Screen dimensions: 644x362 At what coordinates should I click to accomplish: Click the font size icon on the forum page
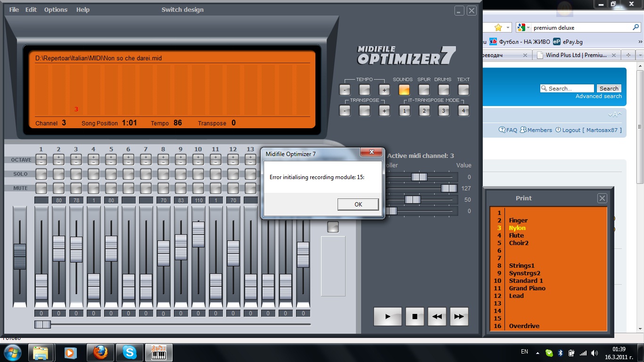coord(615,115)
